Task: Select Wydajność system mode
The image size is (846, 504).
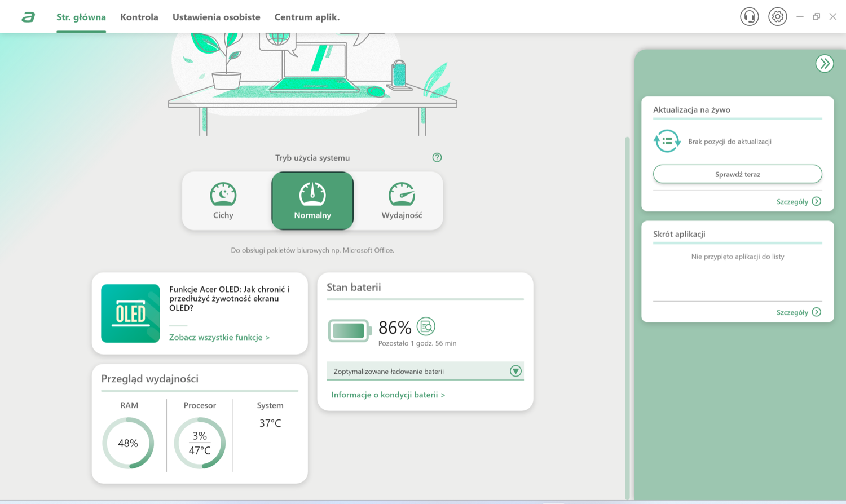Action: [x=402, y=201]
